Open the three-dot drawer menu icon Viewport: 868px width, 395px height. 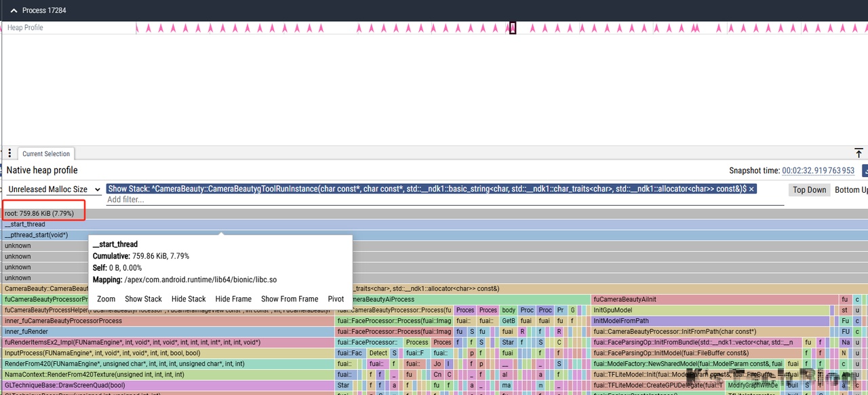coord(9,153)
